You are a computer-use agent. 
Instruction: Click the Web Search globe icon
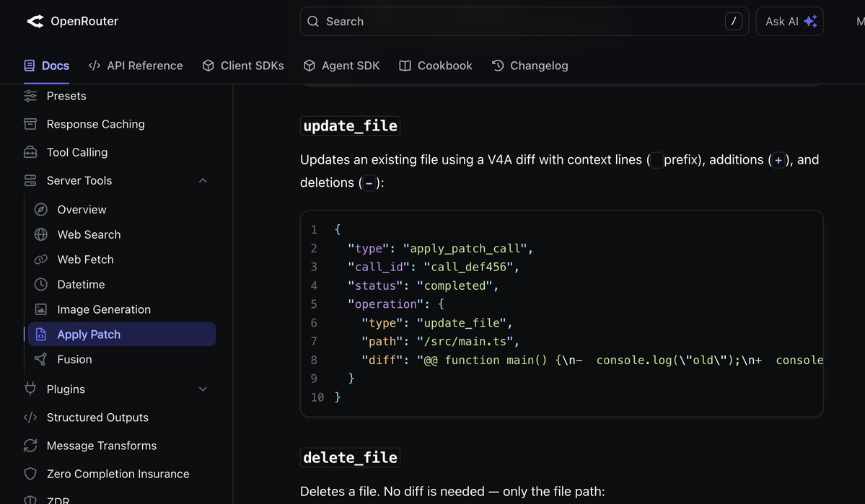pyautogui.click(x=41, y=234)
